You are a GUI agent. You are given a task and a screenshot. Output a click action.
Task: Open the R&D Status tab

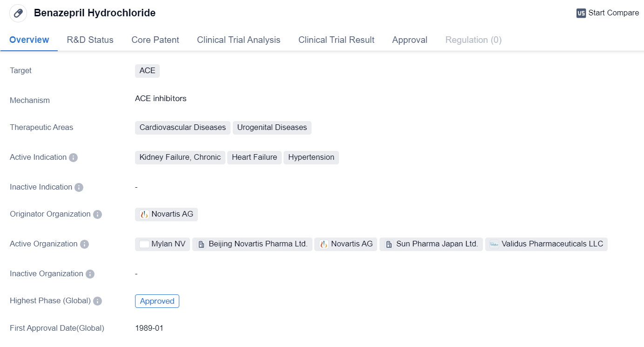pyautogui.click(x=90, y=40)
